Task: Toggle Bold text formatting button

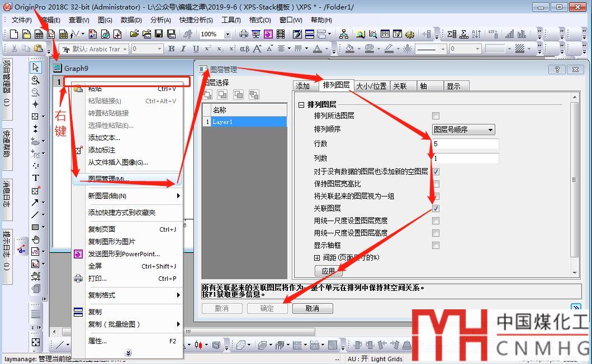Action: (172, 49)
